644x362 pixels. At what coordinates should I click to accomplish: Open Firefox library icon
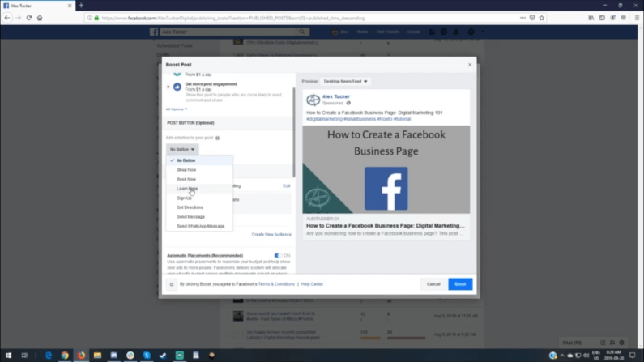(x=591, y=18)
